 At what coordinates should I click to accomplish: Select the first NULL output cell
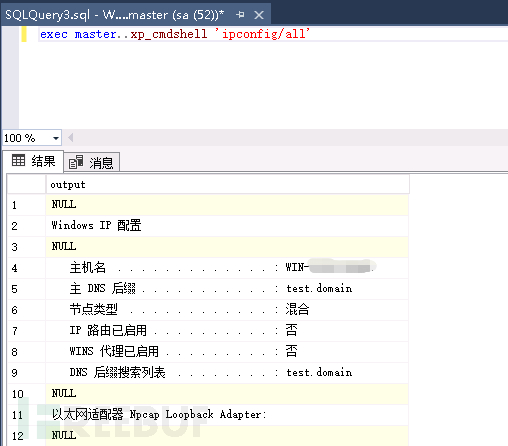pos(227,205)
